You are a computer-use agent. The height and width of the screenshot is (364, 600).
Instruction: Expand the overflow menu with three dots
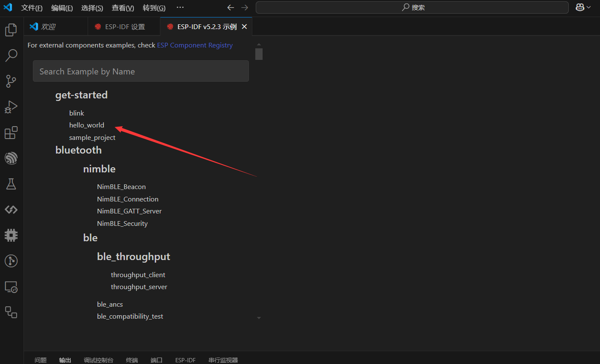(180, 8)
